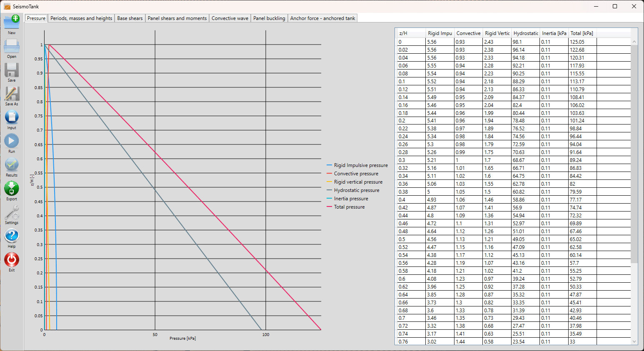Click the Total [kPa] column header
Screen dimensions: 644x351
(582, 33)
